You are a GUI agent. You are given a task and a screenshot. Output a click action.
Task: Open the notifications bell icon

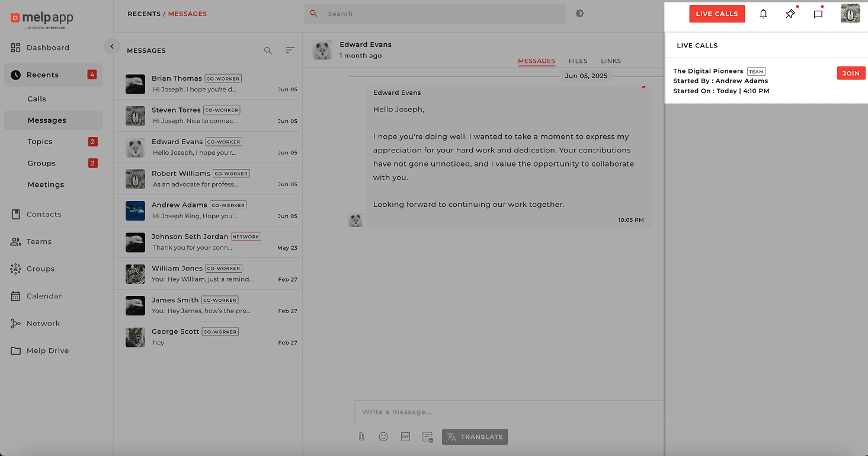(x=763, y=14)
